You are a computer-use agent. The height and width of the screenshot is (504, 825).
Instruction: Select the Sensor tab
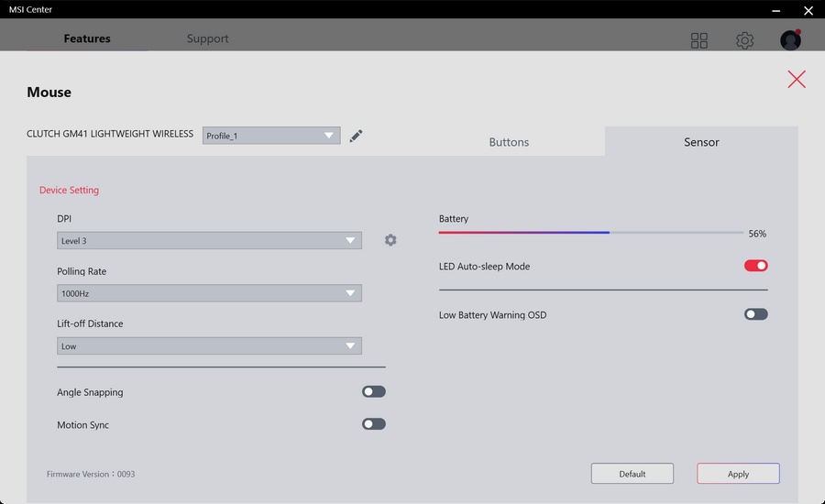click(701, 142)
